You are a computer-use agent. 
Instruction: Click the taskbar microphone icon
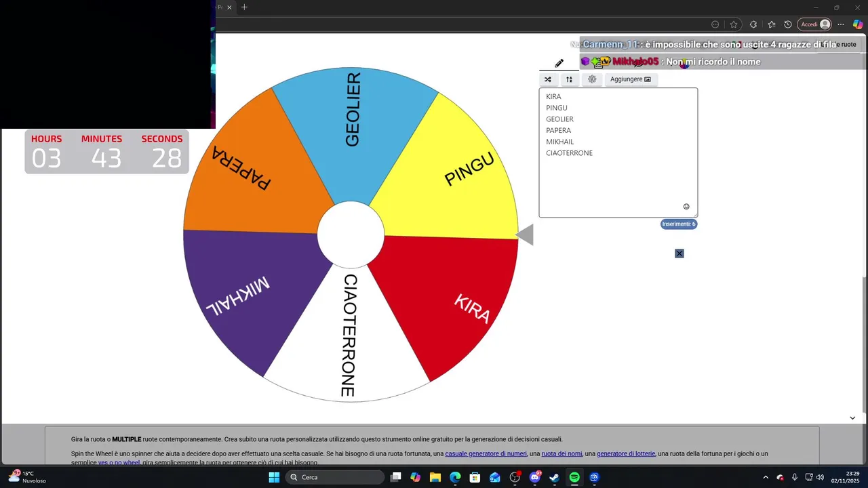795,477
